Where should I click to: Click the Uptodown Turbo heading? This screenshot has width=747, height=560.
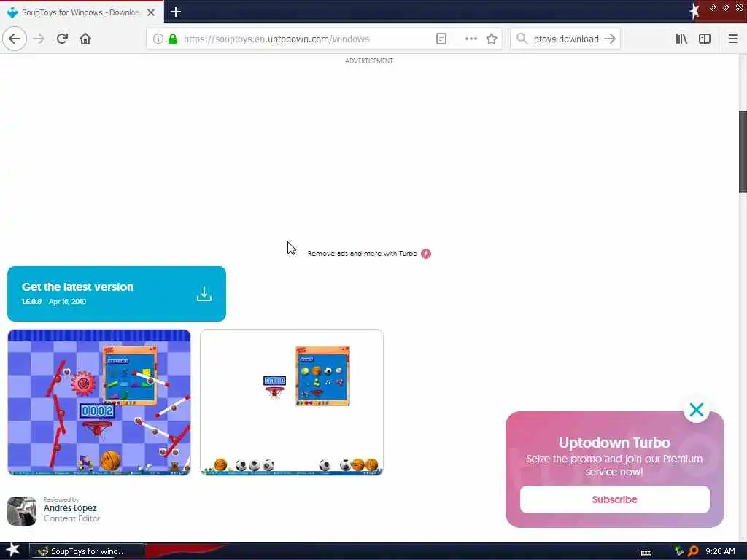pyautogui.click(x=614, y=443)
